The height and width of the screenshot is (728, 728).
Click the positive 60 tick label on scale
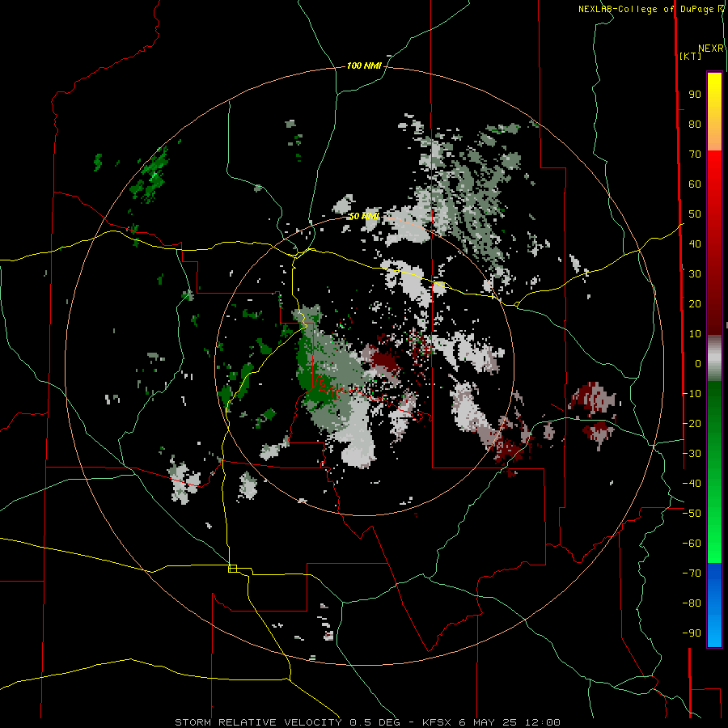coord(695,184)
